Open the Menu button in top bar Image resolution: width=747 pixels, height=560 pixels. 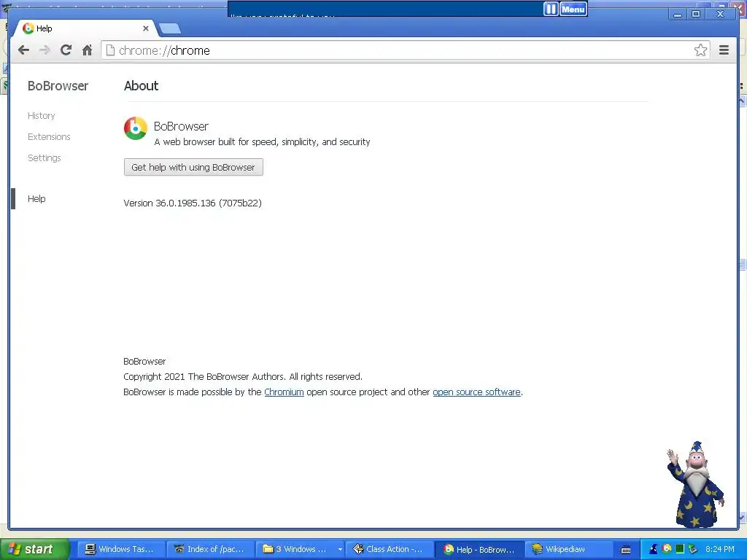tap(573, 9)
